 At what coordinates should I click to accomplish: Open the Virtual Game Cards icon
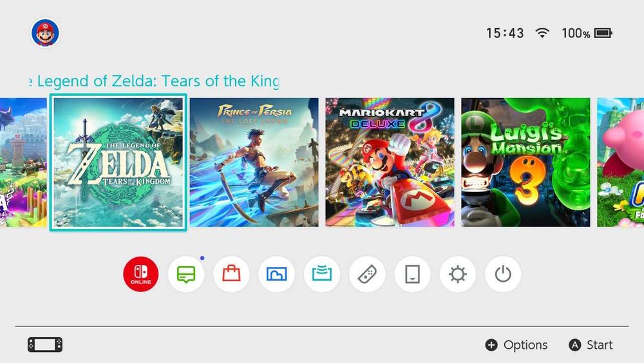point(412,274)
